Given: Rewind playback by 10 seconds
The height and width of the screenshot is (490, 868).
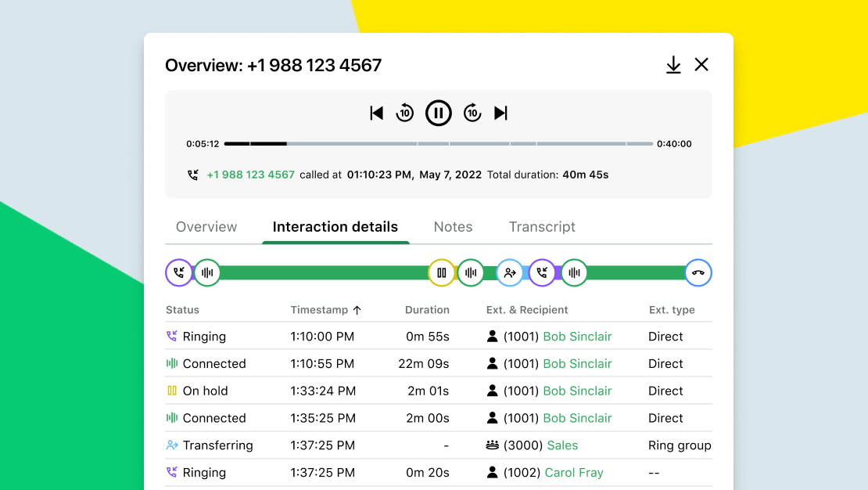Looking at the screenshot, I should point(405,113).
